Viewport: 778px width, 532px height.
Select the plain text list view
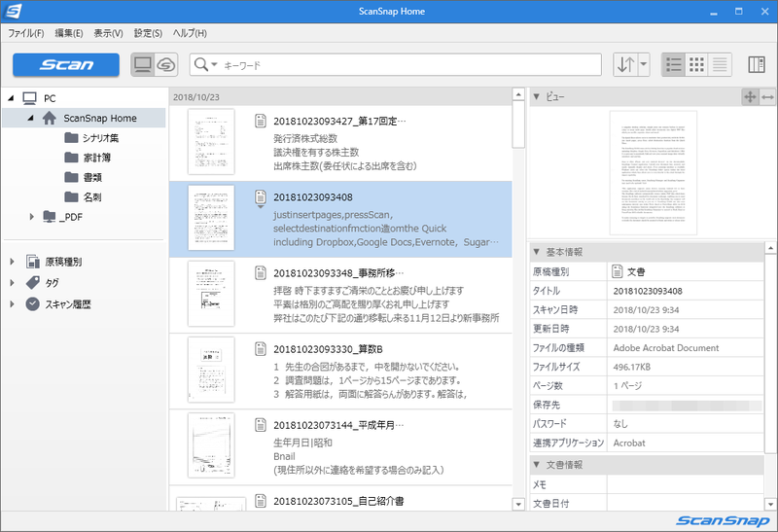click(720, 64)
